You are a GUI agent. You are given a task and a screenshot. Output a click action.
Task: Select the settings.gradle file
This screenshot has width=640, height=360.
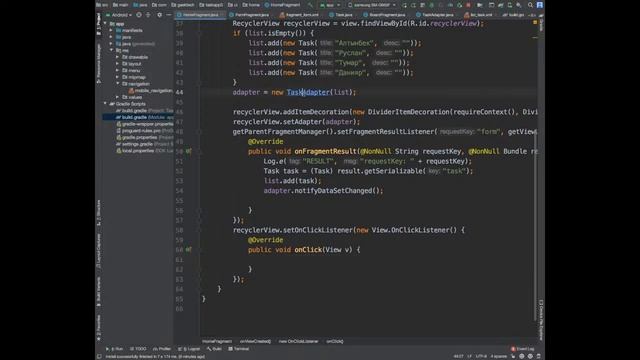pyautogui.click(x=144, y=144)
